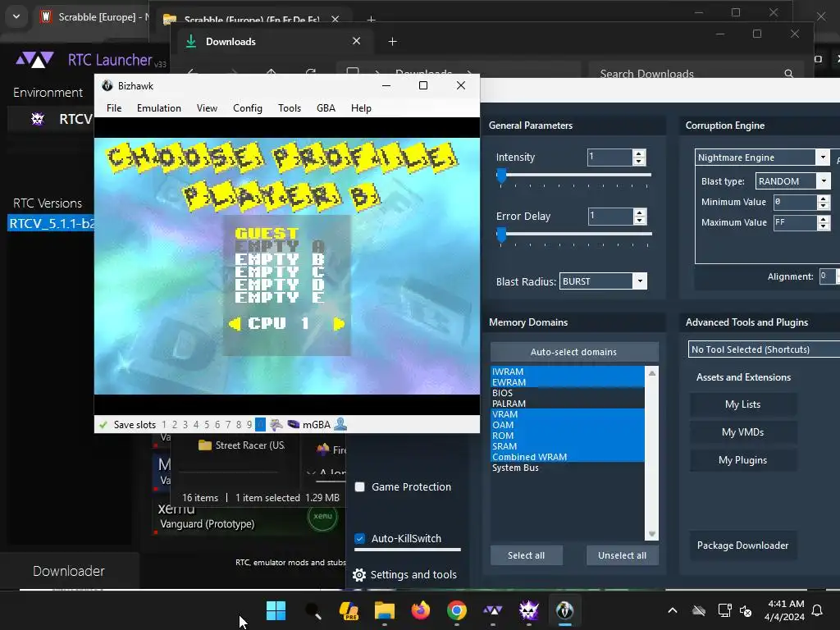Screen dimensions: 840x630
Task: Click the Street Racer folder icon
Action: coord(204,445)
